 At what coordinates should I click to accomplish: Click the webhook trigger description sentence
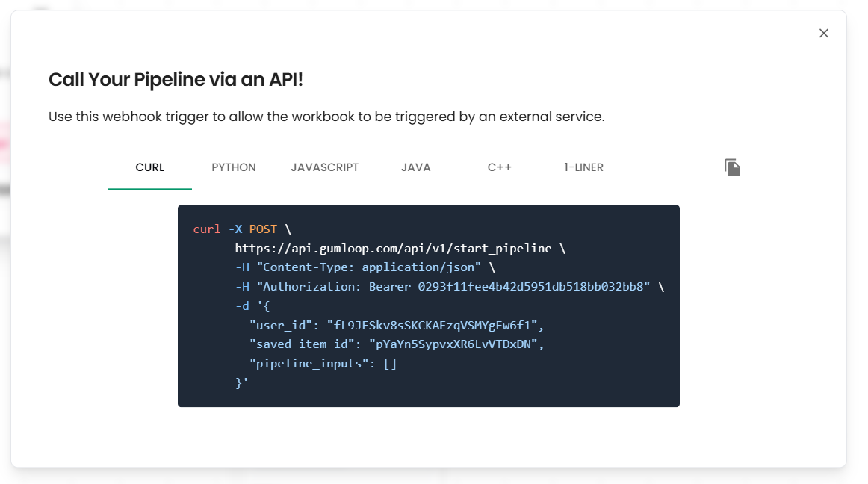(x=326, y=117)
